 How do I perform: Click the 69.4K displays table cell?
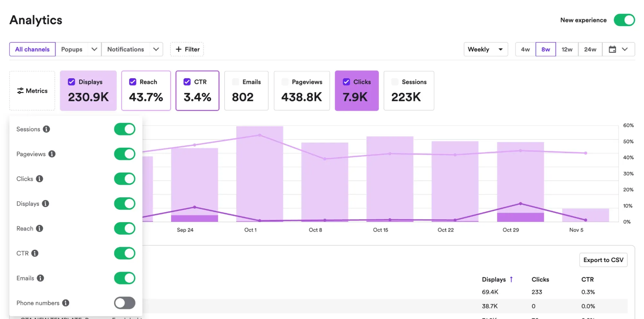(x=490, y=292)
